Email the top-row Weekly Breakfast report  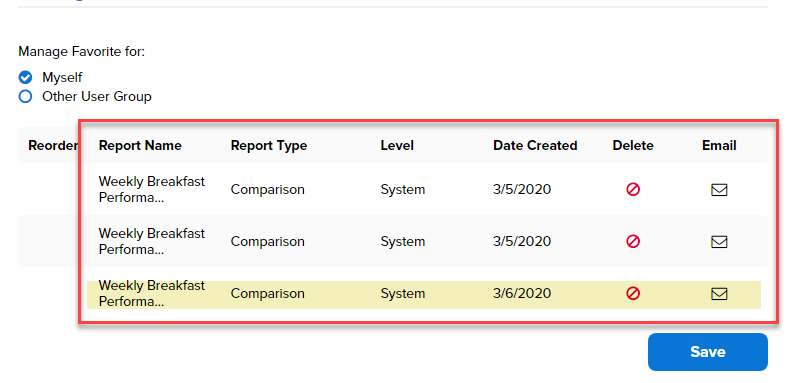pos(719,190)
